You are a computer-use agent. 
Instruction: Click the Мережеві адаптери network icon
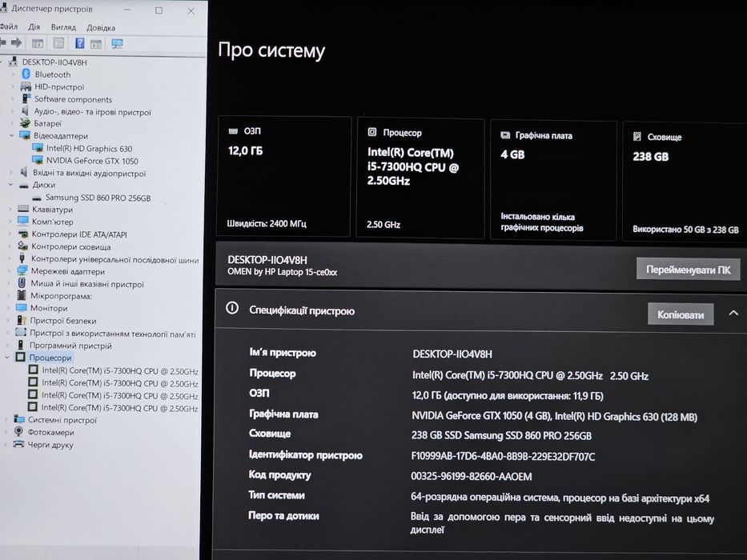[22, 270]
